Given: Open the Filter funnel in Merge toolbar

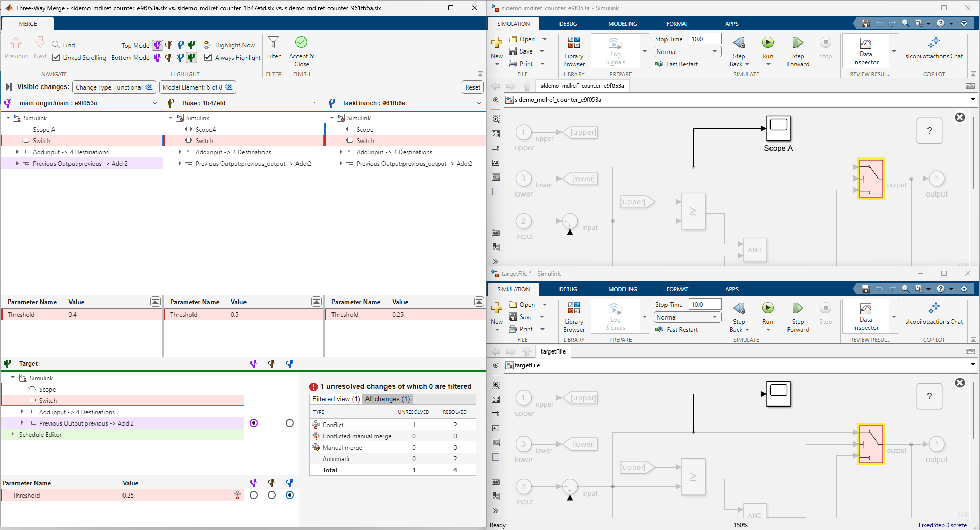Looking at the screenshot, I should (274, 48).
